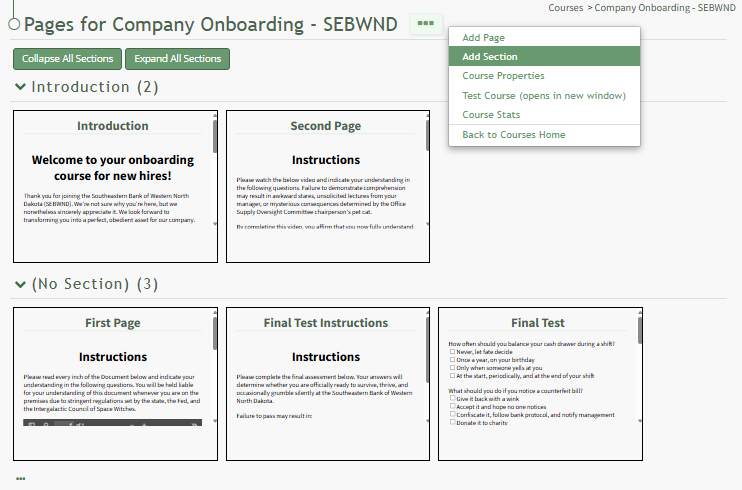Click the (No Section) (3) heading text
This screenshot has width=742, height=490.
click(95, 284)
